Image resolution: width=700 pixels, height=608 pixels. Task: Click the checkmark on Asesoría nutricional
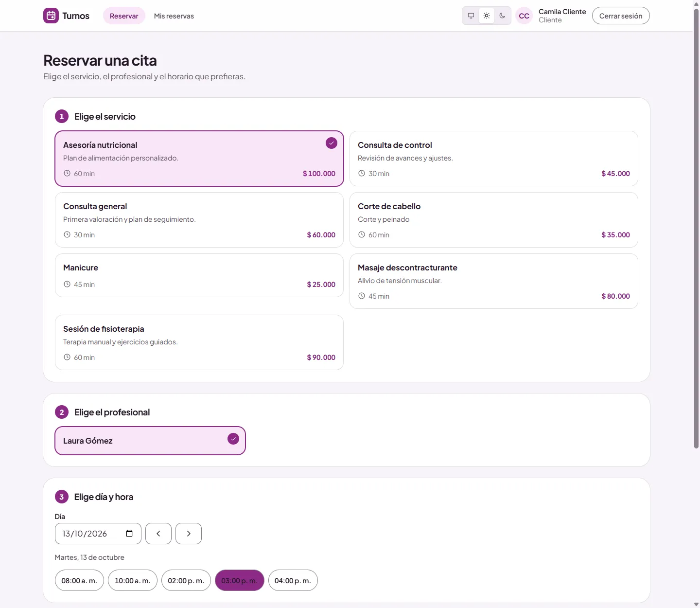(x=332, y=143)
